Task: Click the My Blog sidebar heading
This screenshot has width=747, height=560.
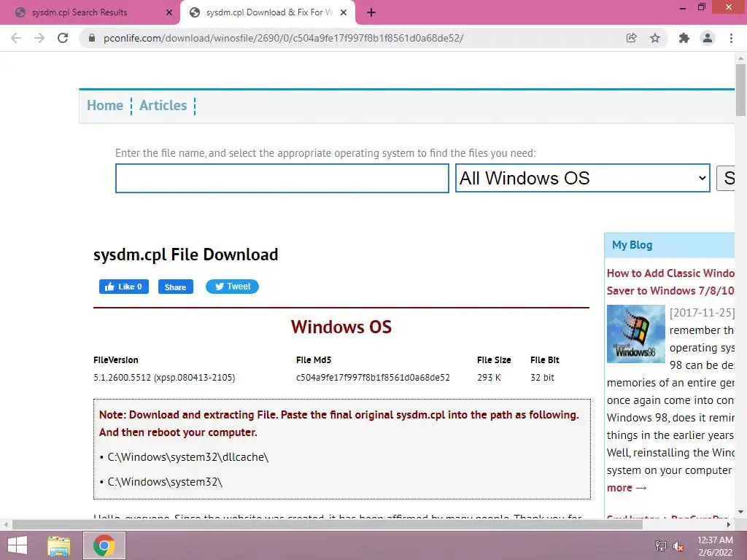Action: coord(632,245)
